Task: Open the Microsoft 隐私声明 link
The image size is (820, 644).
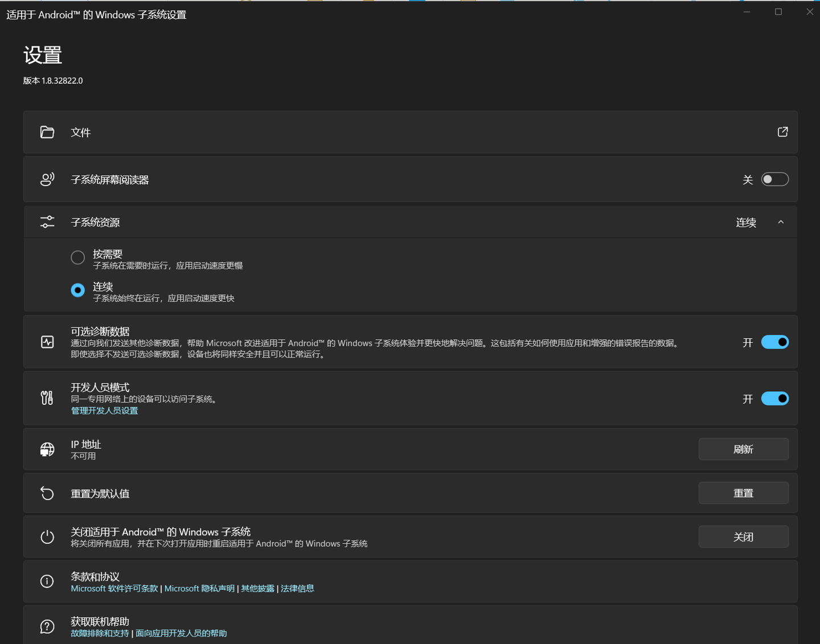Action: (199, 588)
